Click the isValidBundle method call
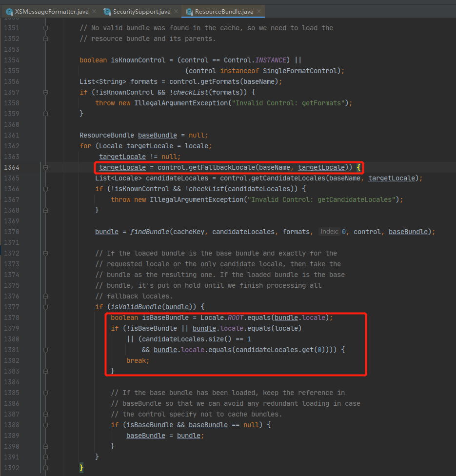 [x=136, y=307]
